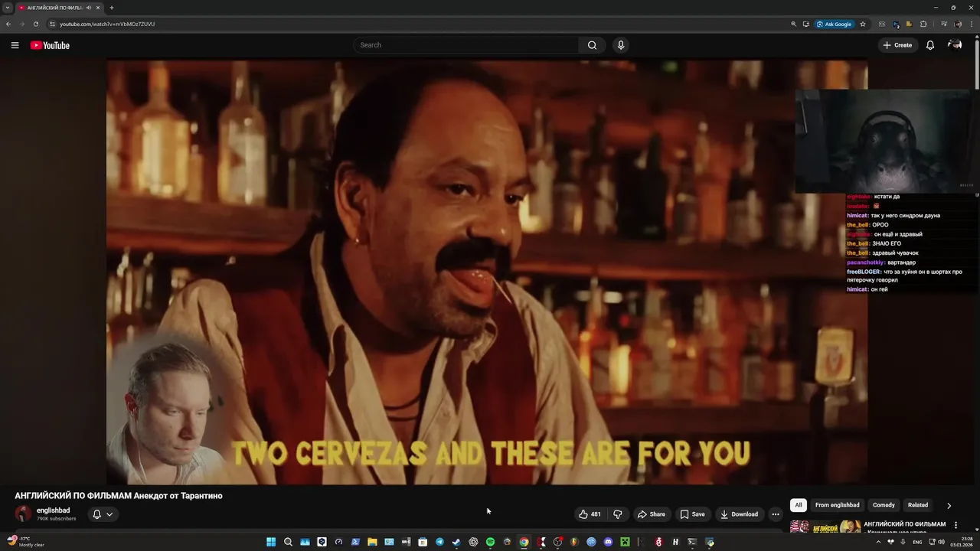Close the YouTube browser tab

(98, 8)
